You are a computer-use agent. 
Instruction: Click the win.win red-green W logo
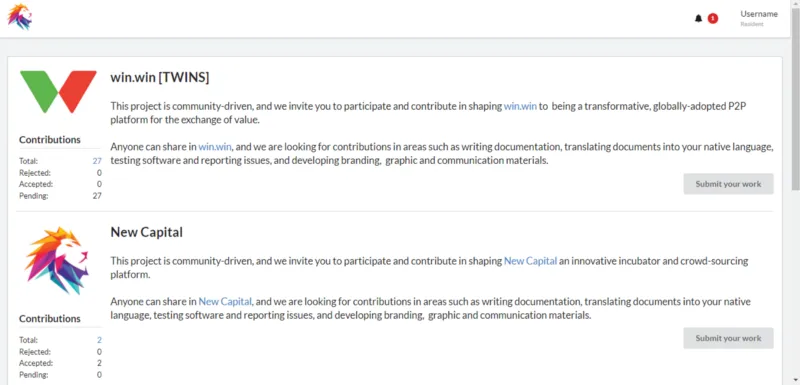click(58, 92)
